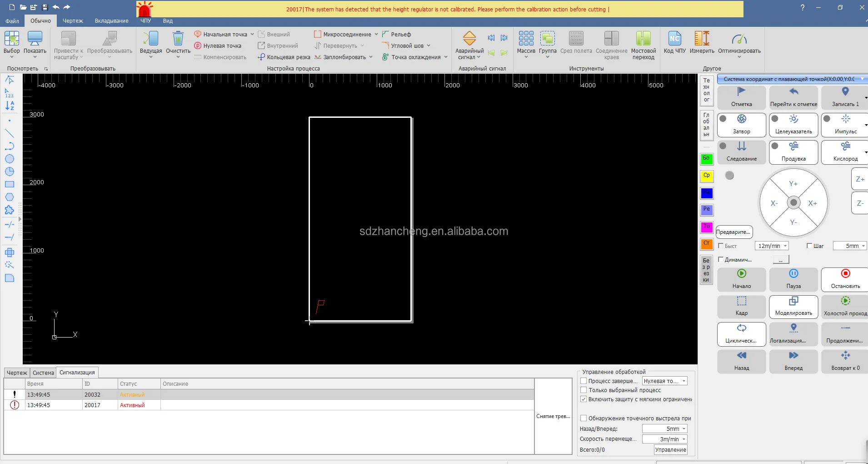Click the Измерить (Measure) tool icon
The image size is (868, 464).
(x=702, y=40)
